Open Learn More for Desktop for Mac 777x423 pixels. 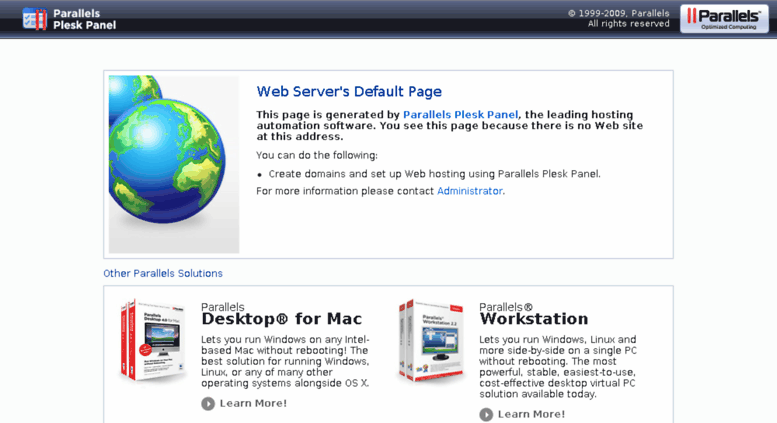point(253,403)
